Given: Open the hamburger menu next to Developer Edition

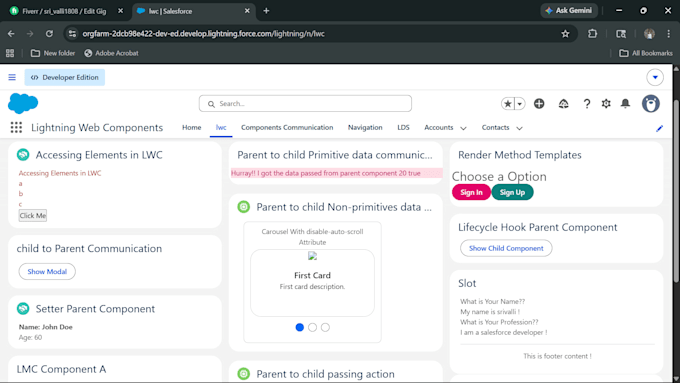Looking at the screenshot, I should [x=12, y=77].
